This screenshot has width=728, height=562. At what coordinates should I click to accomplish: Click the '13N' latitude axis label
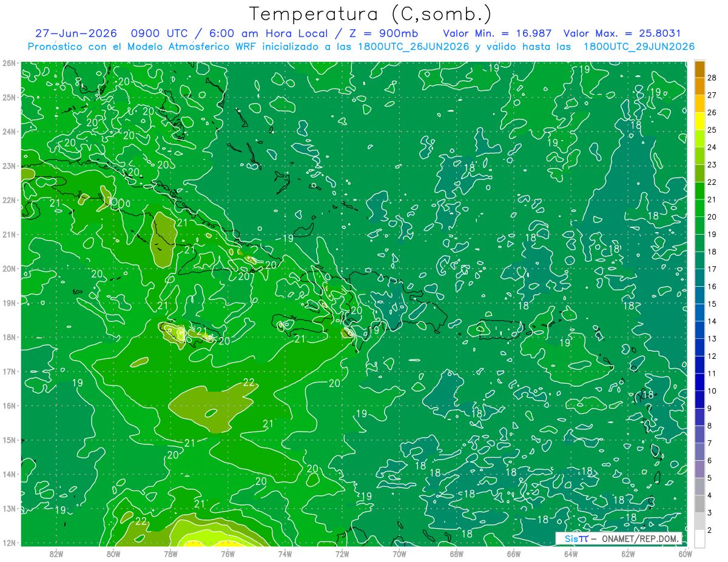coord(9,508)
